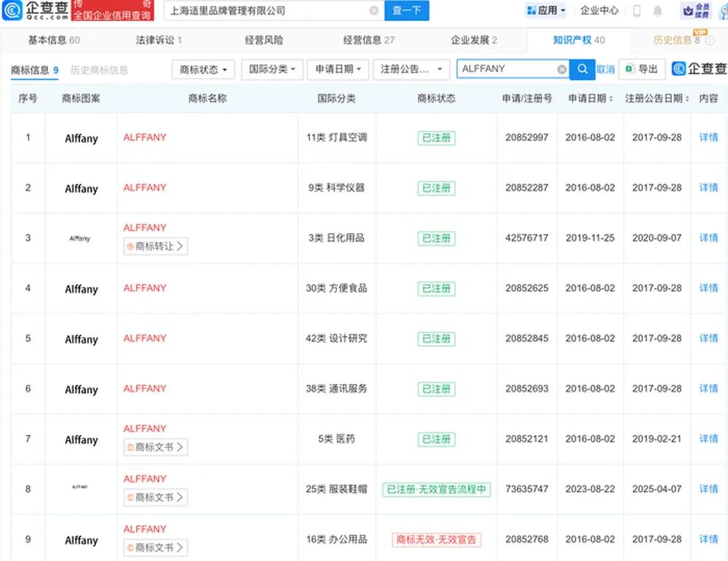Click 商标无效·无效宣告 status badge
The width and height of the screenshot is (728, 561).
tap(436, 540)
